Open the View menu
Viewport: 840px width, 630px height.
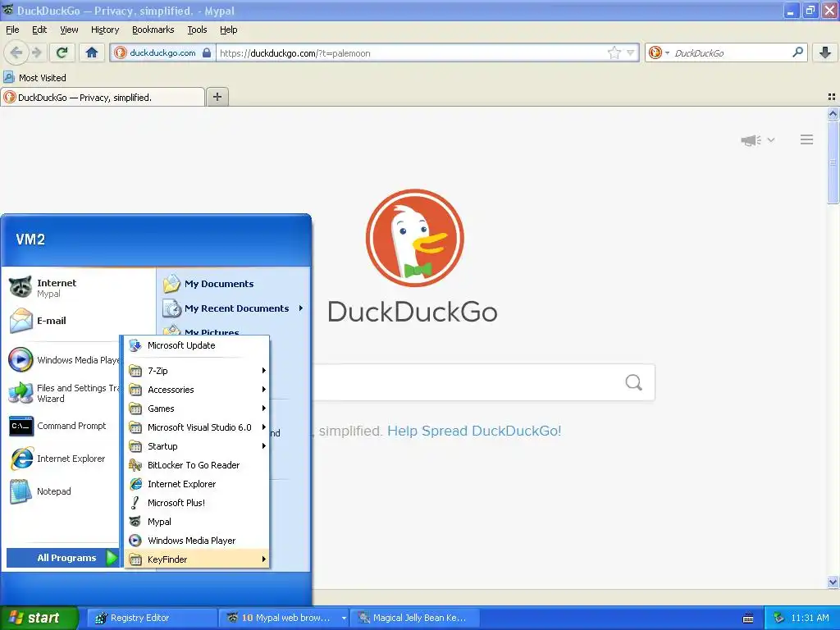click(x=69, y=30)
